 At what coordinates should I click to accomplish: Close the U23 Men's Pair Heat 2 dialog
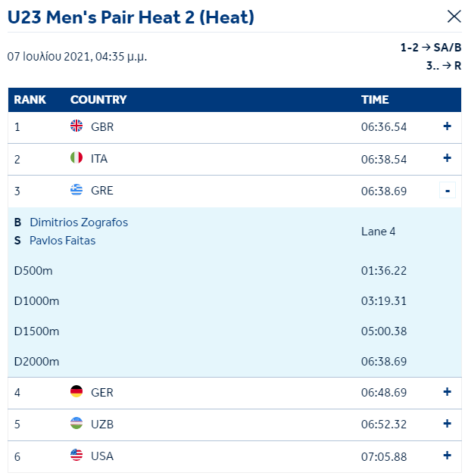pos(454,17)
